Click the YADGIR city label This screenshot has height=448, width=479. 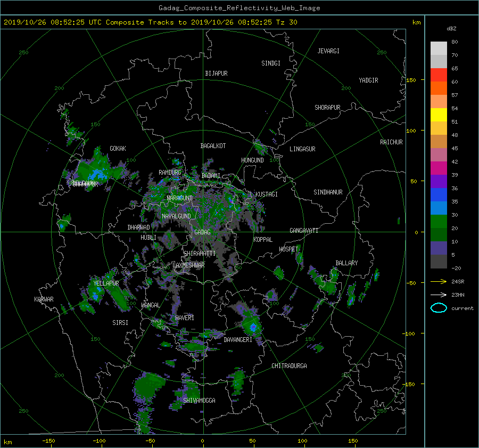pyautogui.click(x=368, y=80)
